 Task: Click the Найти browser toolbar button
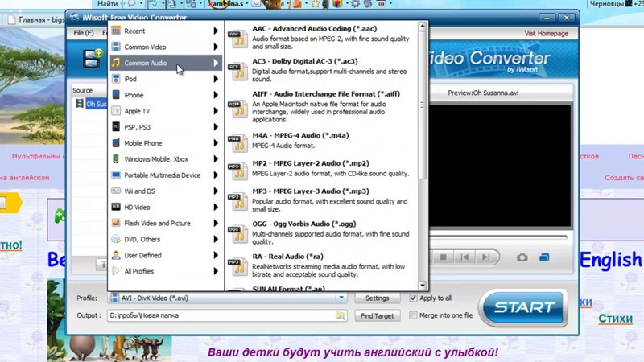[x=107, y=4]
